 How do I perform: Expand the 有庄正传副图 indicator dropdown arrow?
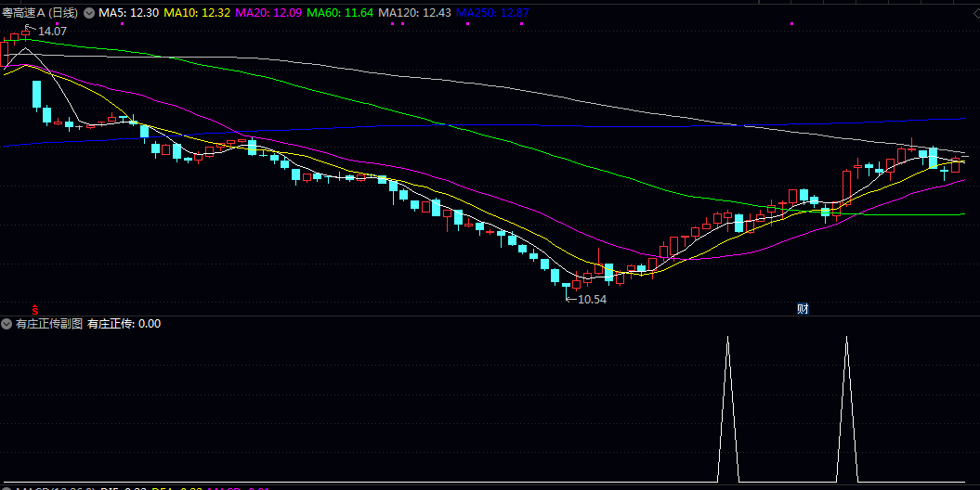[7, 324]
